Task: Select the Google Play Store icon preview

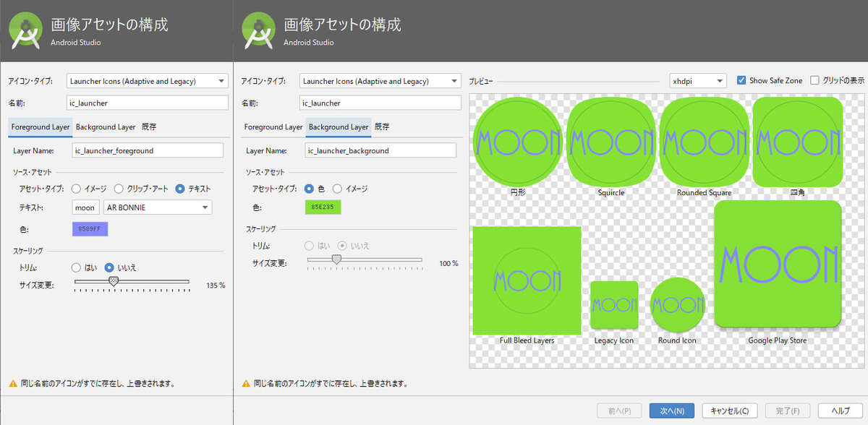Action: pyautogui.click(x=778, y=264)
